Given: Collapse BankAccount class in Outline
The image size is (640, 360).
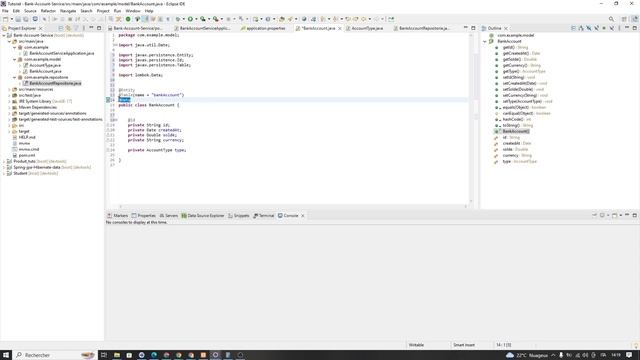Looking at the screenshot, I should 485,42.
